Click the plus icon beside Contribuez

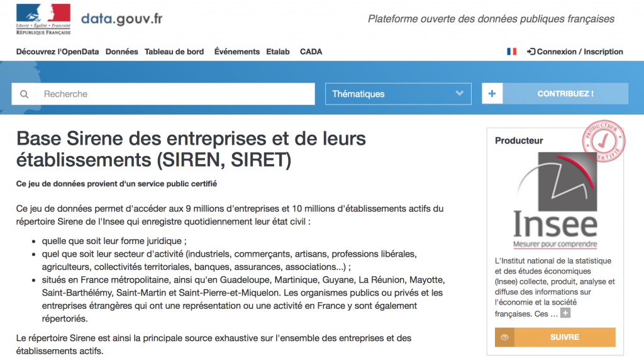coord(492,94)
